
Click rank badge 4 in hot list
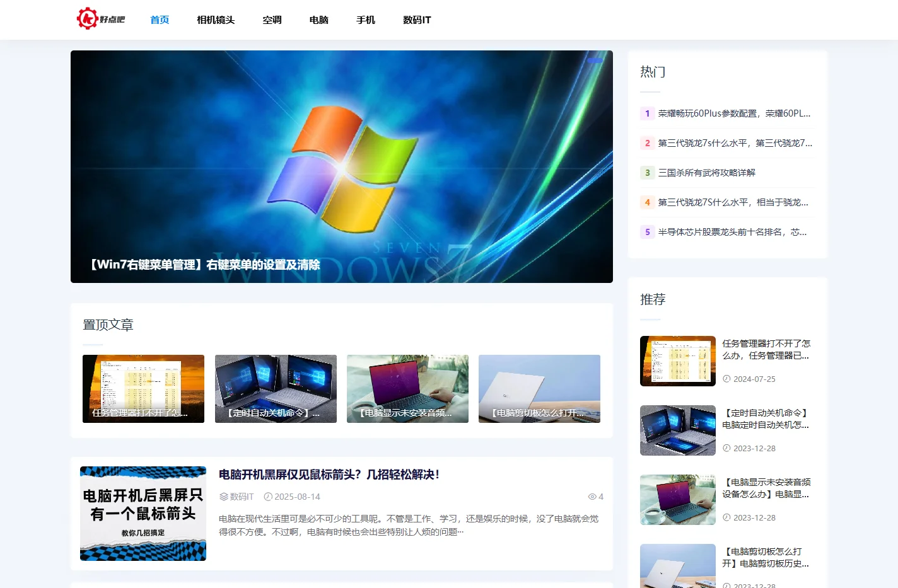pos(647,202)
